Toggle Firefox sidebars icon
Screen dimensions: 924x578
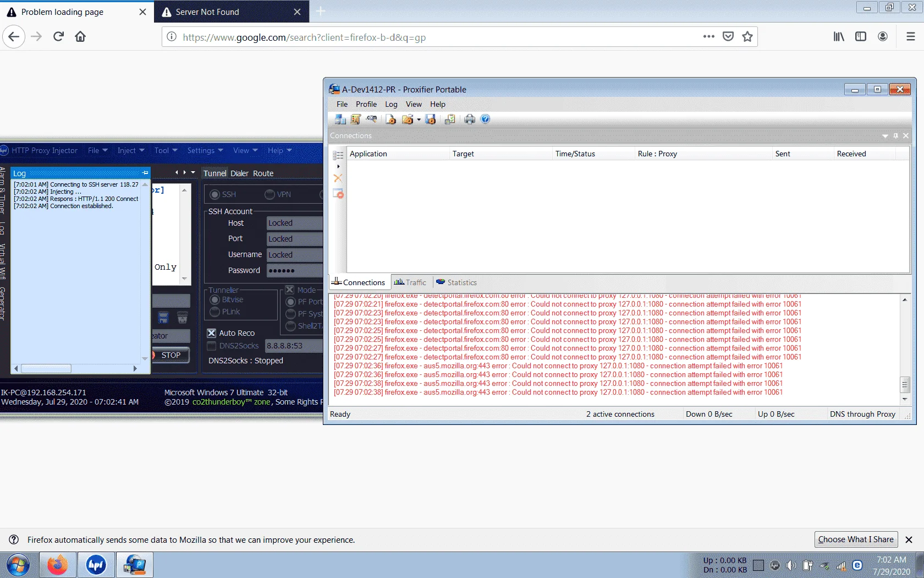coord(861,37)
